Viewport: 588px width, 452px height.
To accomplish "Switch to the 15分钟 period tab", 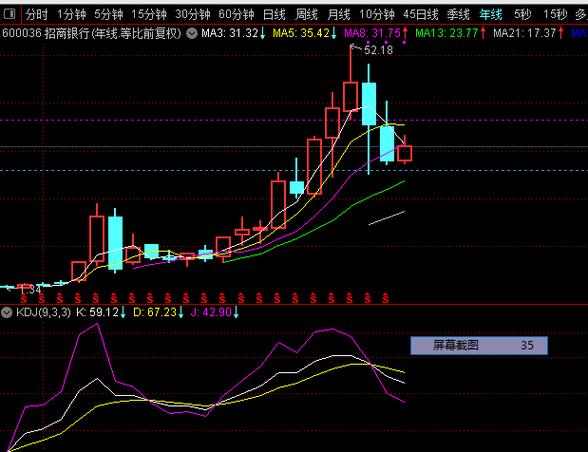I will (x=148, y=15).
